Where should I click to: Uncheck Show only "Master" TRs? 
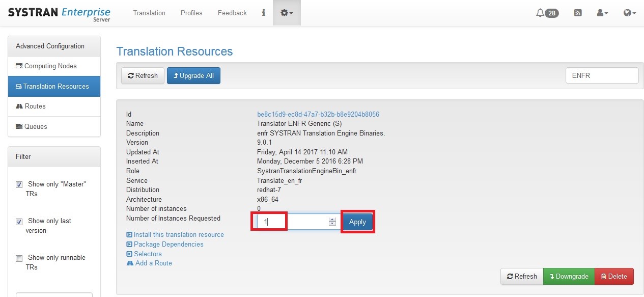(x=19, y=184)
